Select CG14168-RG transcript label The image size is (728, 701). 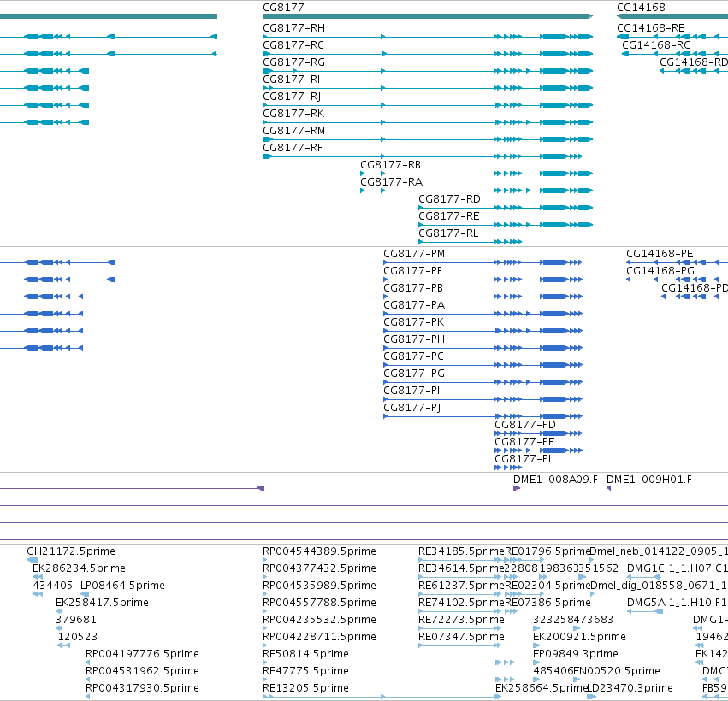coord(656,45)
